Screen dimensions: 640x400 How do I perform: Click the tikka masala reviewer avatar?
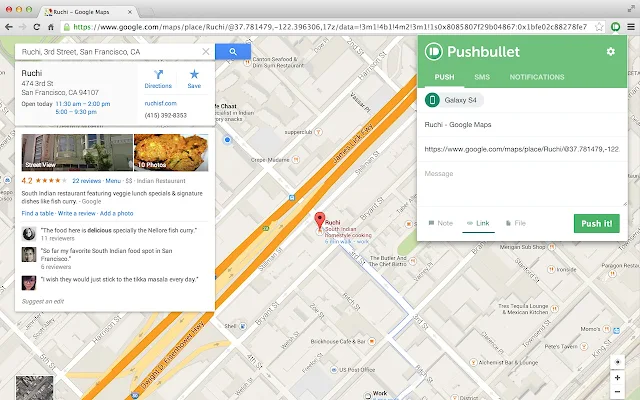(29, 283)
